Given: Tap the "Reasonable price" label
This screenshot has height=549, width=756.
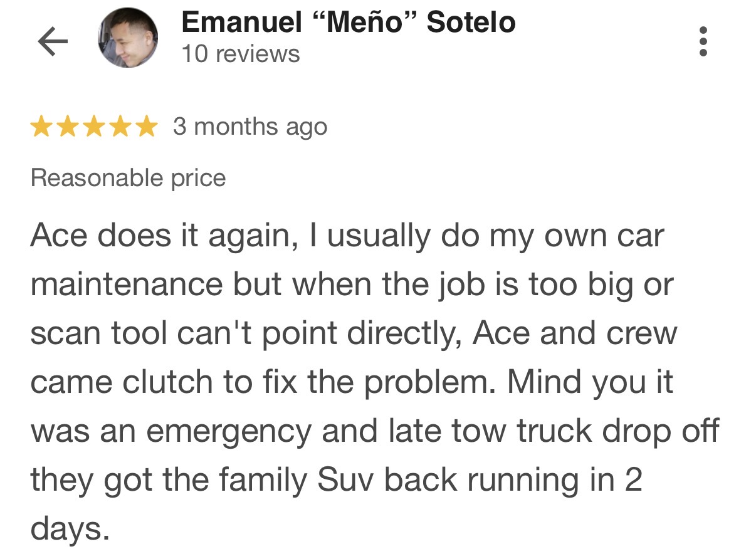Looking at the screenshot, I should click(x=128, y=179).
